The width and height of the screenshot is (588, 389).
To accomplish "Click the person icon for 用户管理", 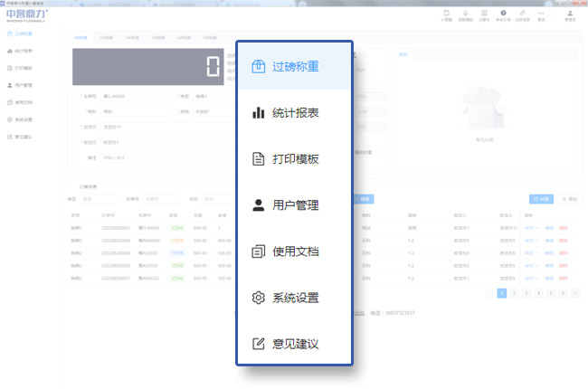I will [259, 205].
